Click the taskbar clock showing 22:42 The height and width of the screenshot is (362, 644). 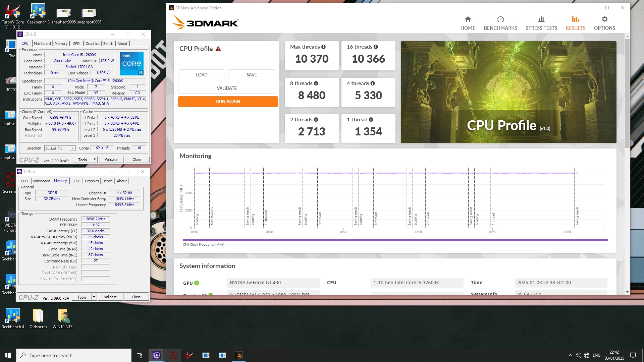click(614, 355)
